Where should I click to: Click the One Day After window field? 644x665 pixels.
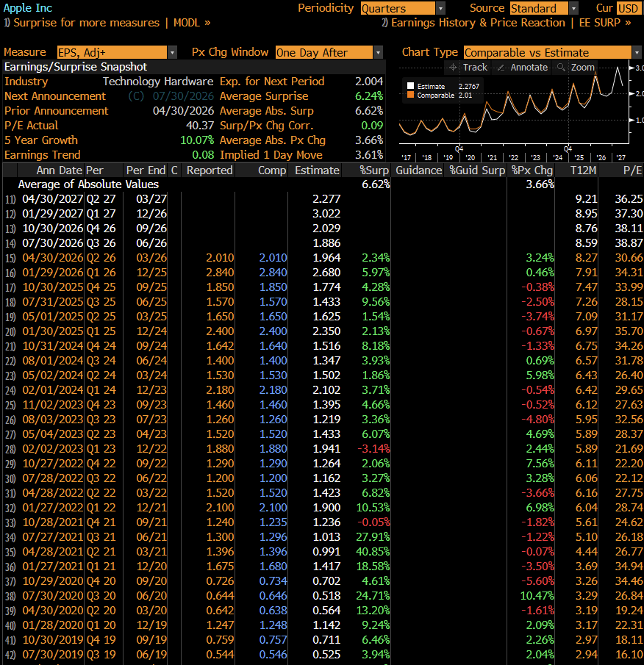coord(324,53)
